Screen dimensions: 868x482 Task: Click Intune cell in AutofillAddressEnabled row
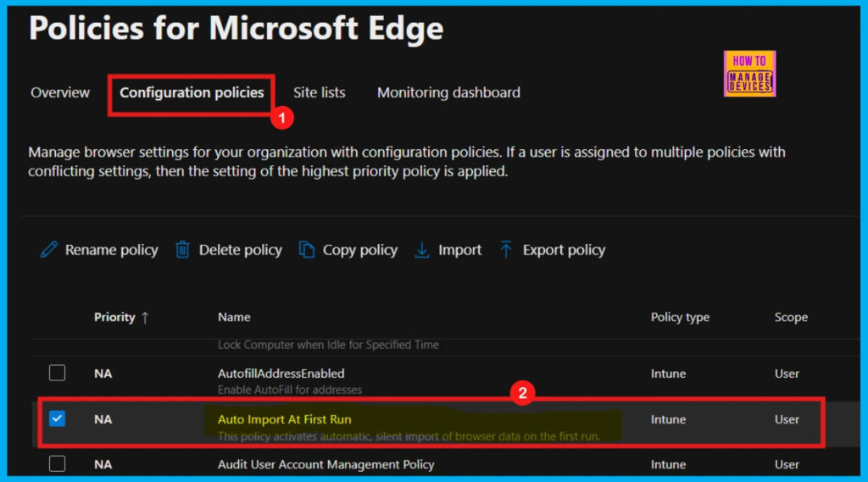tap(668, 374)
